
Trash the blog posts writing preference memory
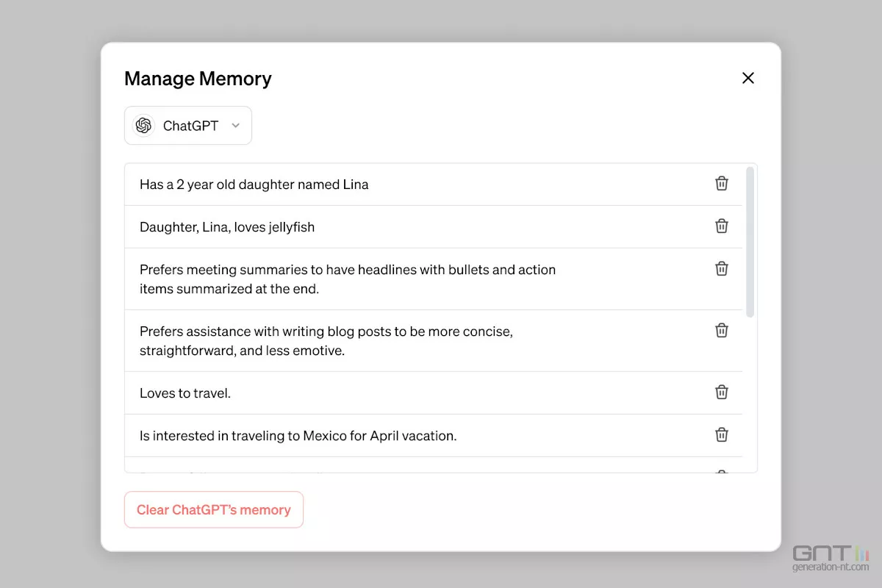coord(722,331)
